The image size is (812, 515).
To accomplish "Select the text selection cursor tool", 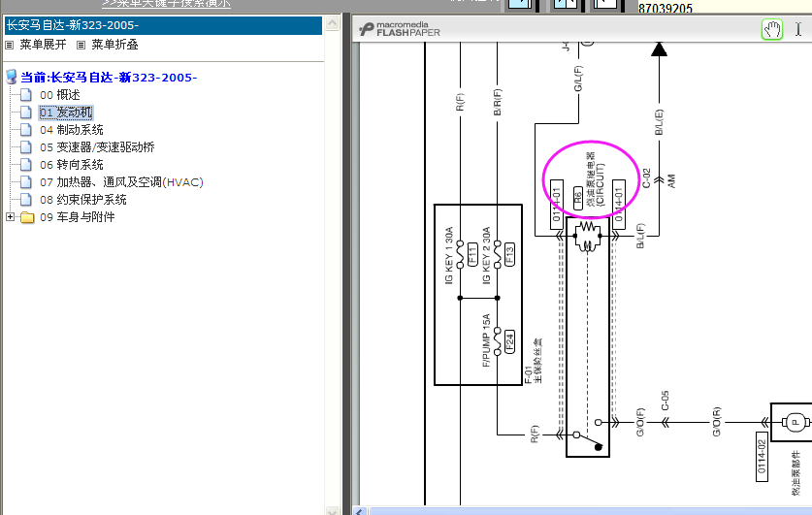I will [x=798, y=29].
